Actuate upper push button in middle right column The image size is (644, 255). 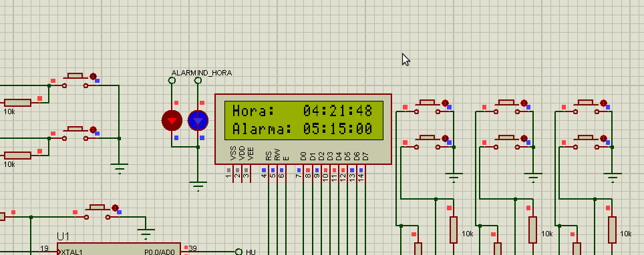tap(506, 107)
